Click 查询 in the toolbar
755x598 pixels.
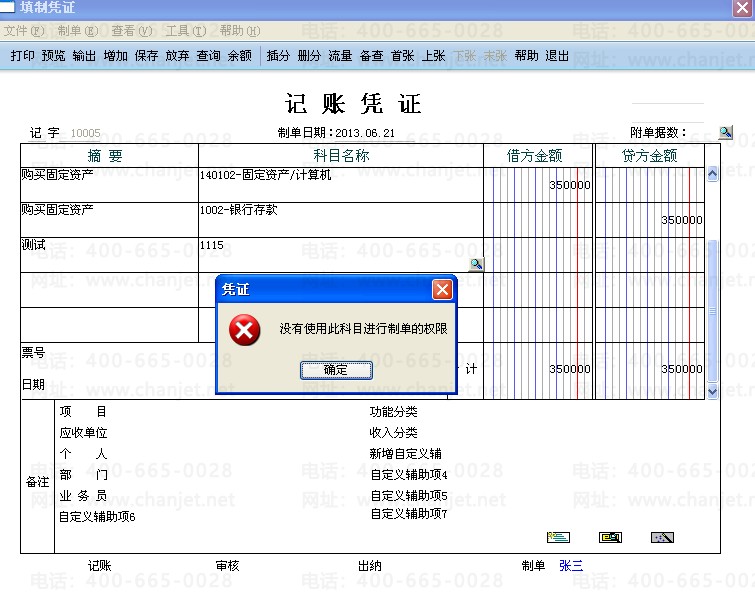tap(208, 56)
